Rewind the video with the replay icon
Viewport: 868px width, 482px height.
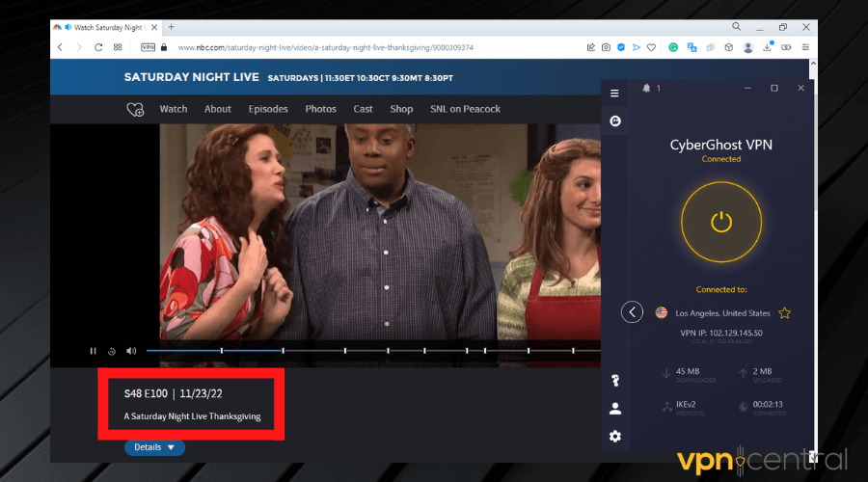click(x=112, y=351)
